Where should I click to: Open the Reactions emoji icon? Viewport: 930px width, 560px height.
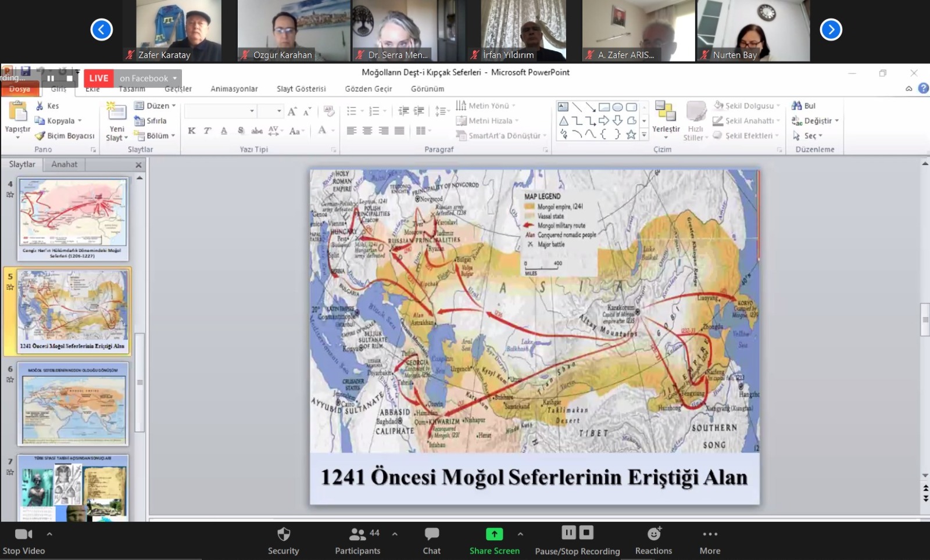pos(654,534)
